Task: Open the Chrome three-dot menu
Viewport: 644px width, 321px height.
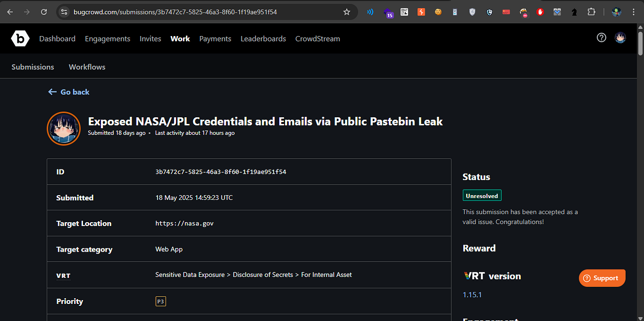Action: [634, 12]
